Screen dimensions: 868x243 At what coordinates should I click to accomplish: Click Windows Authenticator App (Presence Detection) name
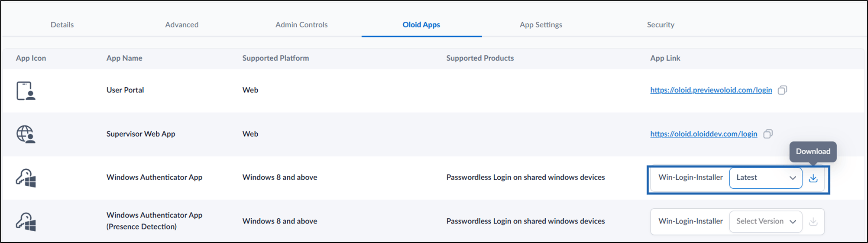point(154,221)
